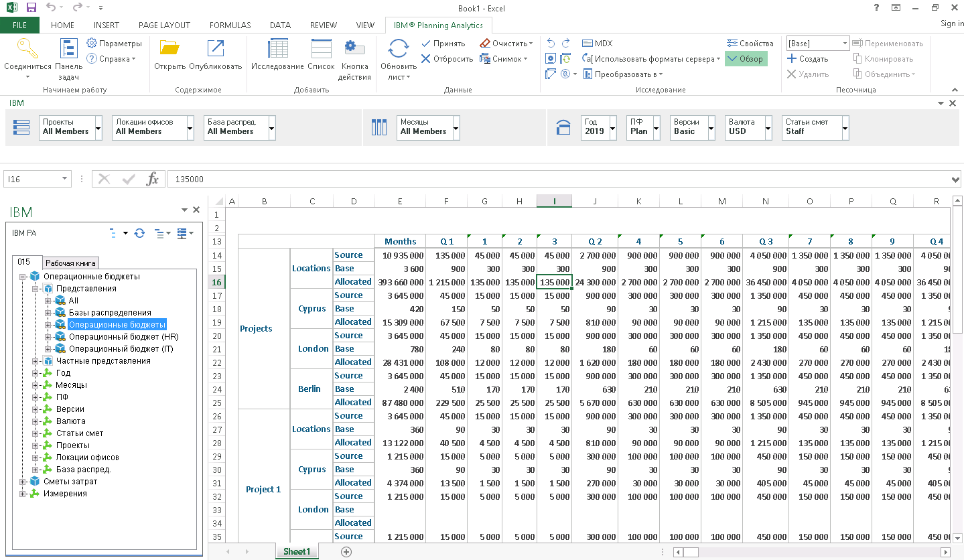Click Создать sandbox plus icon
This screenshot has width=964, height=560.
click(807, 59)
